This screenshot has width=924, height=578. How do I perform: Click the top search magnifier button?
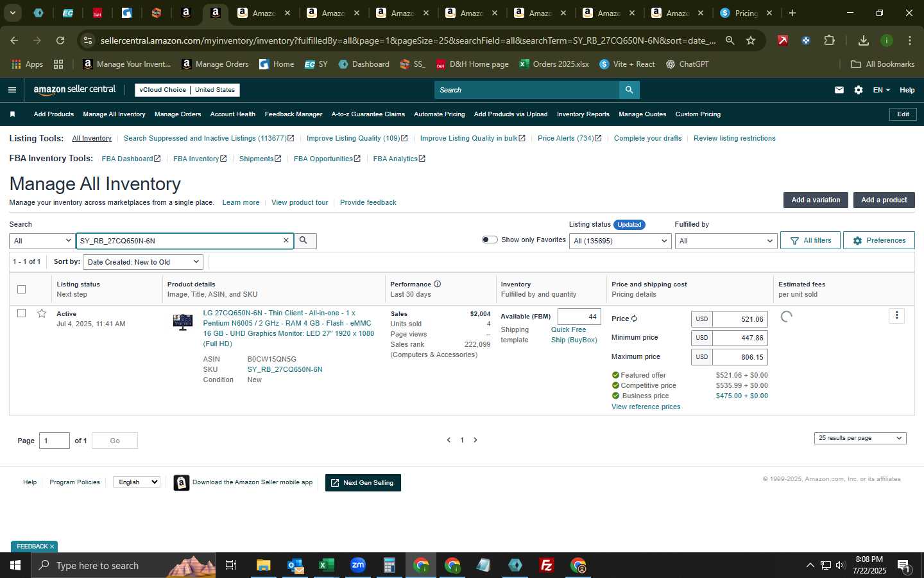coord(629,90)
